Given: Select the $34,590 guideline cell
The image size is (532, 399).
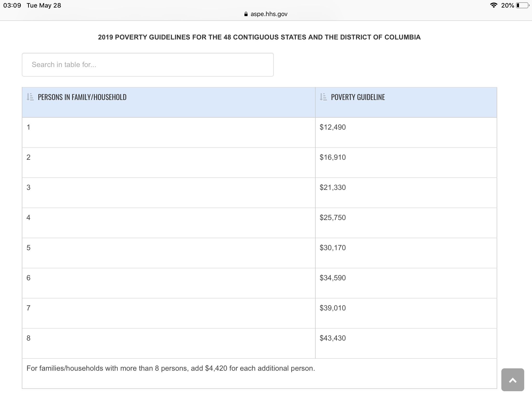Looking at the screenshot, I should pos(406,283).
